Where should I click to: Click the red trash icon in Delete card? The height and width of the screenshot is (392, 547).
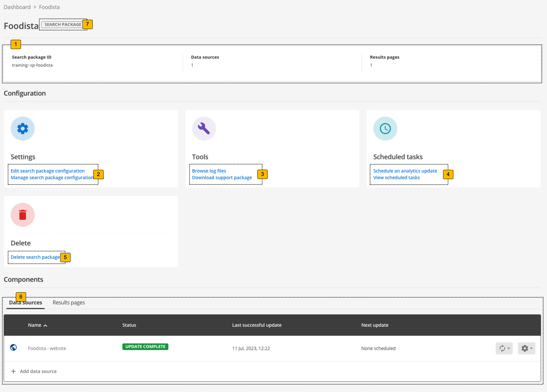click(22, 215)
